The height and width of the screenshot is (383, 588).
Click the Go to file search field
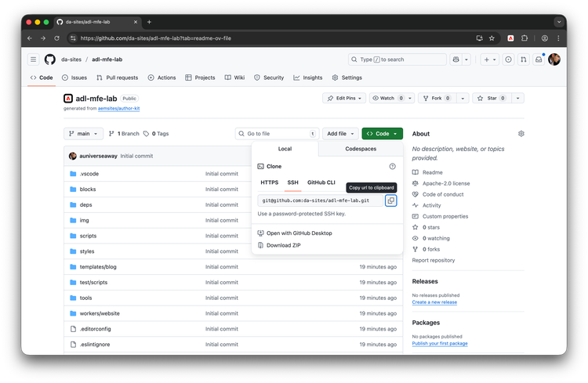pyautogui.click(x=278, y=134)
